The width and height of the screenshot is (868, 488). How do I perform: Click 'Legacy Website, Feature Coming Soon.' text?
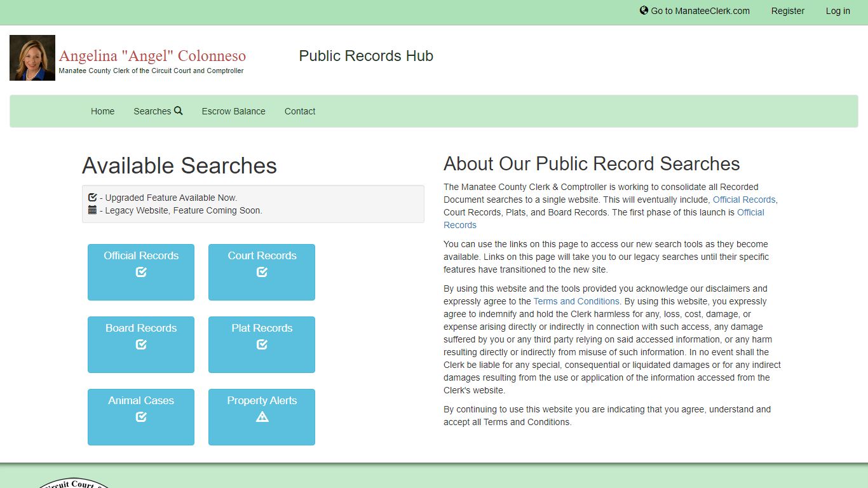(184, 210)
